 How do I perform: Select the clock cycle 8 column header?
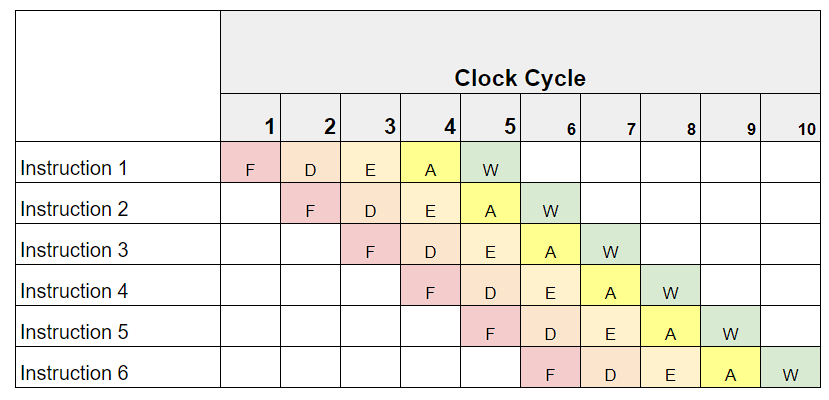click(x=671, y=119)
